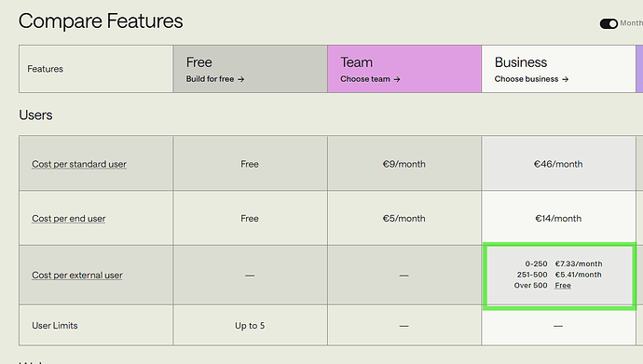This screenshot has width=643, height=364.
Task: Click the Up to 5 user limit cell
Action: coord(250,326)
